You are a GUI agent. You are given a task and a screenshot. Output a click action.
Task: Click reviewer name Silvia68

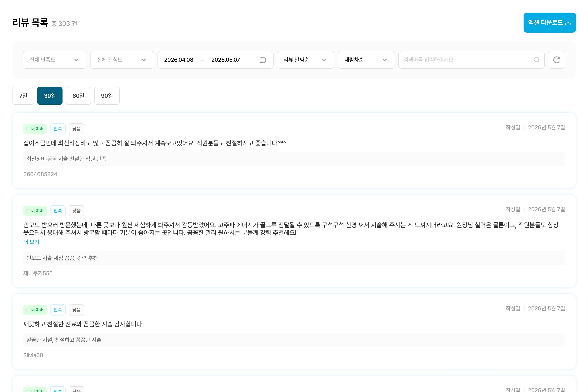(x=33, y=355)
